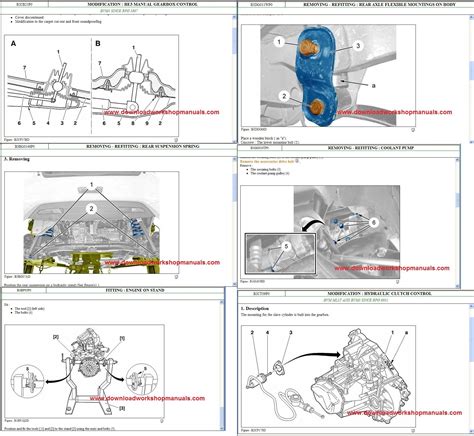Click the scrollbar thumb in the rear suspension spring panel

[234, 187]
